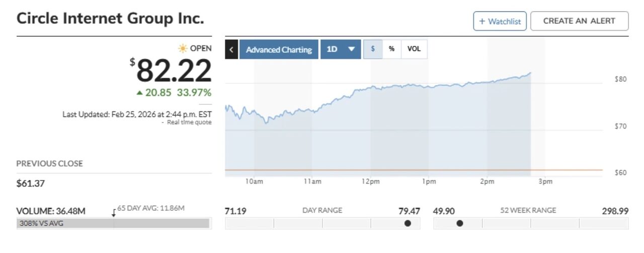Viewport: 644px width, 253px height.
Task: Open the 1D timeframe dropdown
Action: pos(341,49)
